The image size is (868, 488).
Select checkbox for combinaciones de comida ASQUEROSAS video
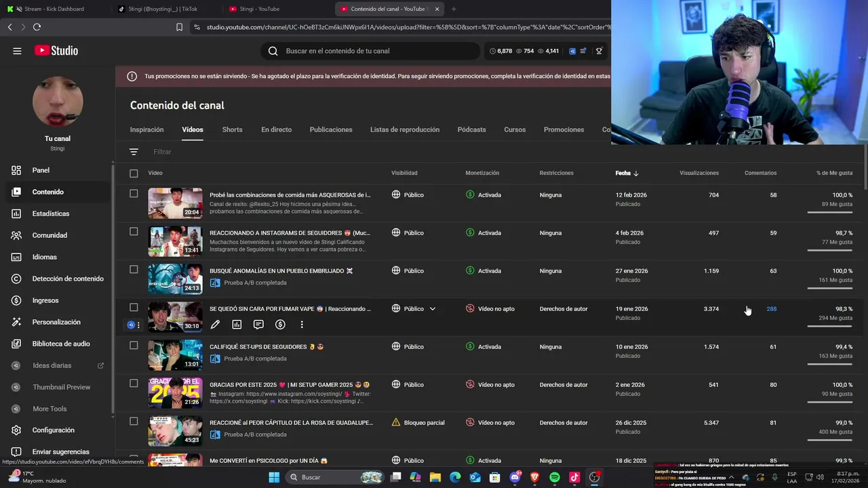pos(134,194)
